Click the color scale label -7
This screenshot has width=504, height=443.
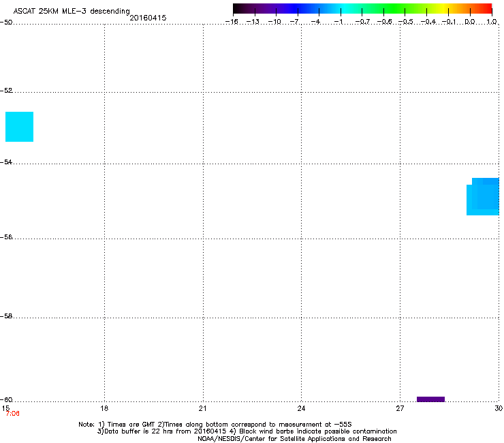294,22
